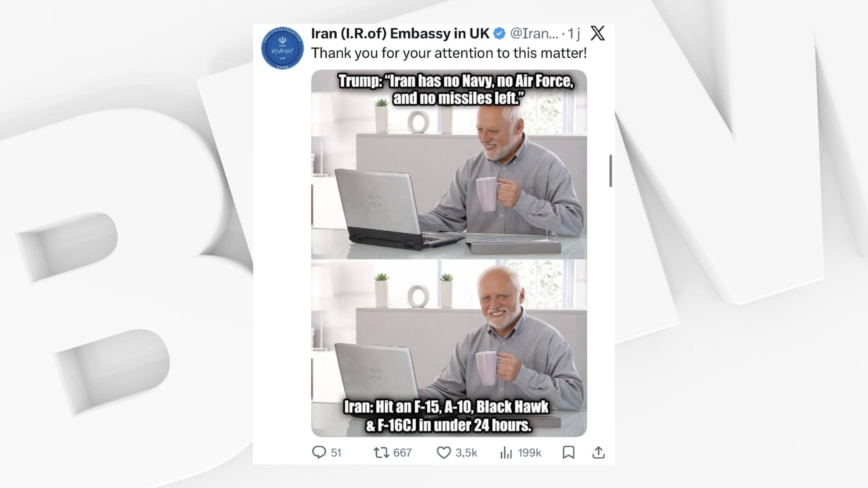Click the share upload arrow icon
Image resolution: width=868 pixels, height=488 pixels.
click(x=599, y=452)
